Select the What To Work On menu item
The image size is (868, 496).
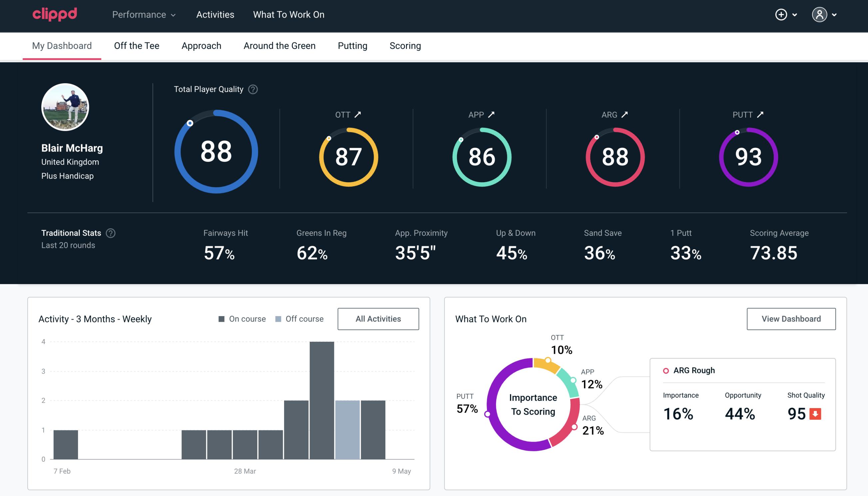click(x=289, y=14)
